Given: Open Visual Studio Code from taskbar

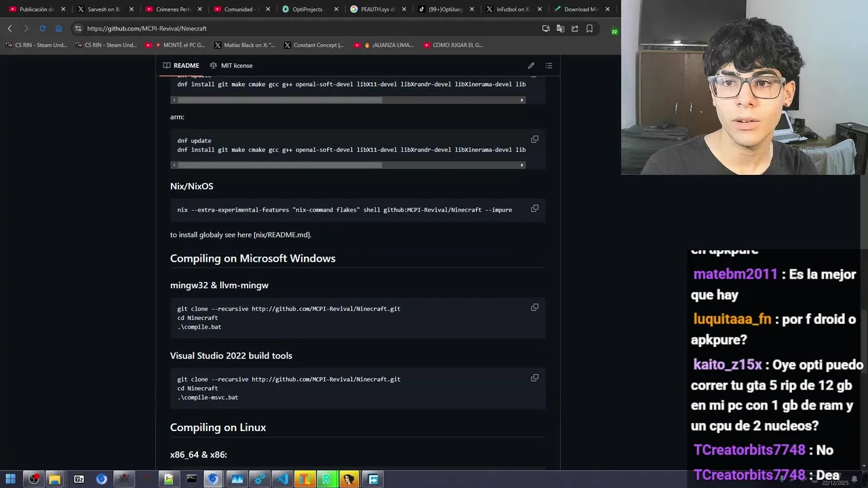Looking at the screenshot, I should [x=281, y=479].
